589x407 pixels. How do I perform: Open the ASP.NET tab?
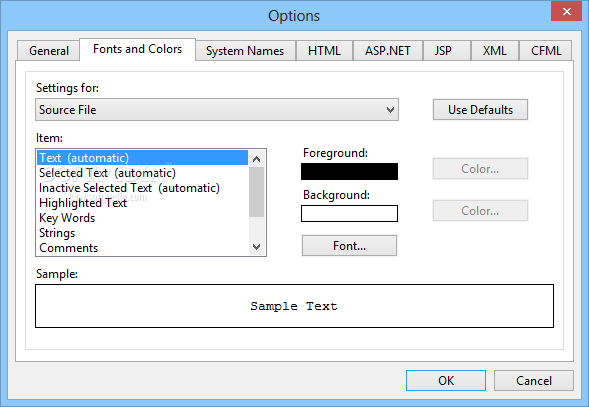[x=388, y=51]
